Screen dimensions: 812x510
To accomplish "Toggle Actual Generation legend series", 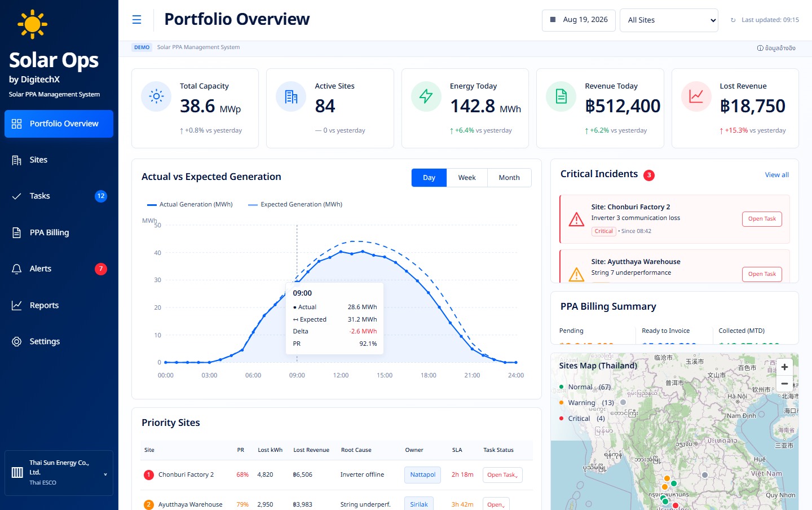I will [190, 205].
